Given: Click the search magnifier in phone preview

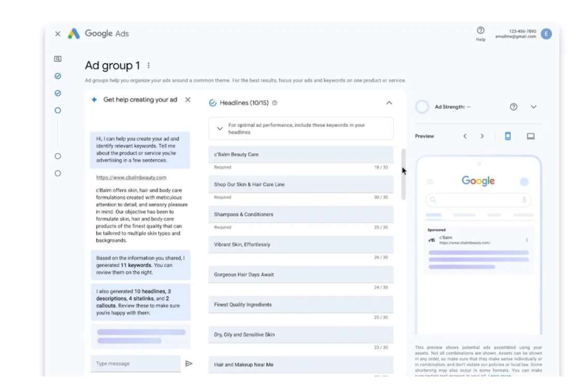Looking at the screenshot, I should click(433, 200).
